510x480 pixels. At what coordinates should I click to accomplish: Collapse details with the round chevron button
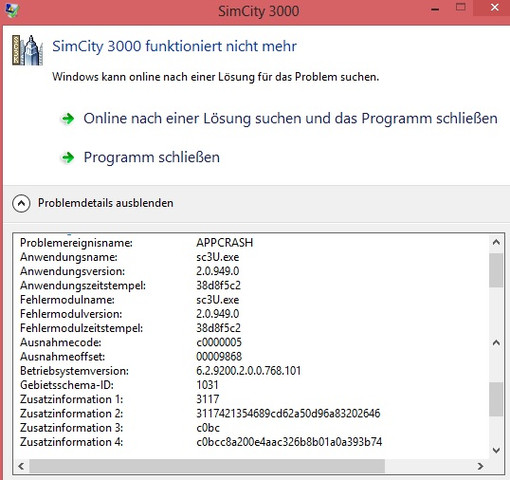point(21,203)
